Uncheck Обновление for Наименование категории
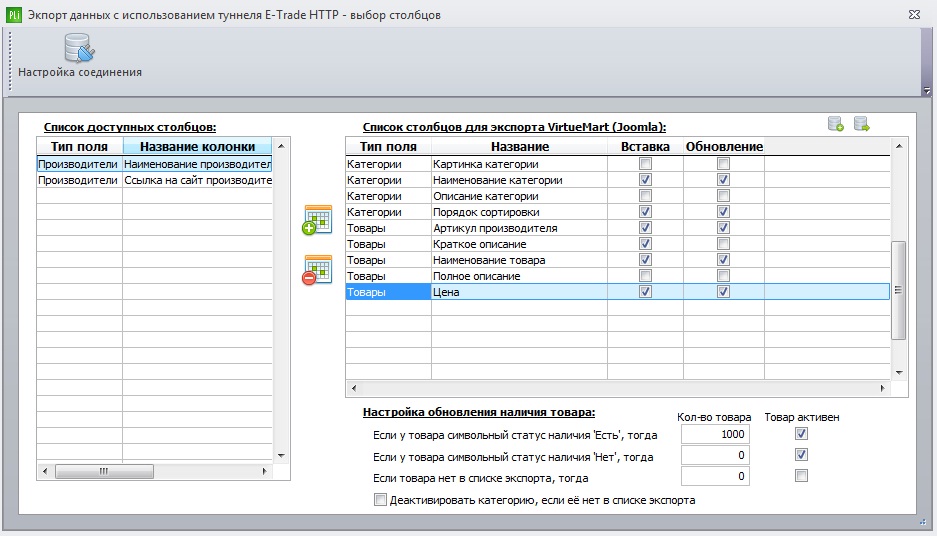The width and height of the screenshot is (937, 536). pos(723,180)
